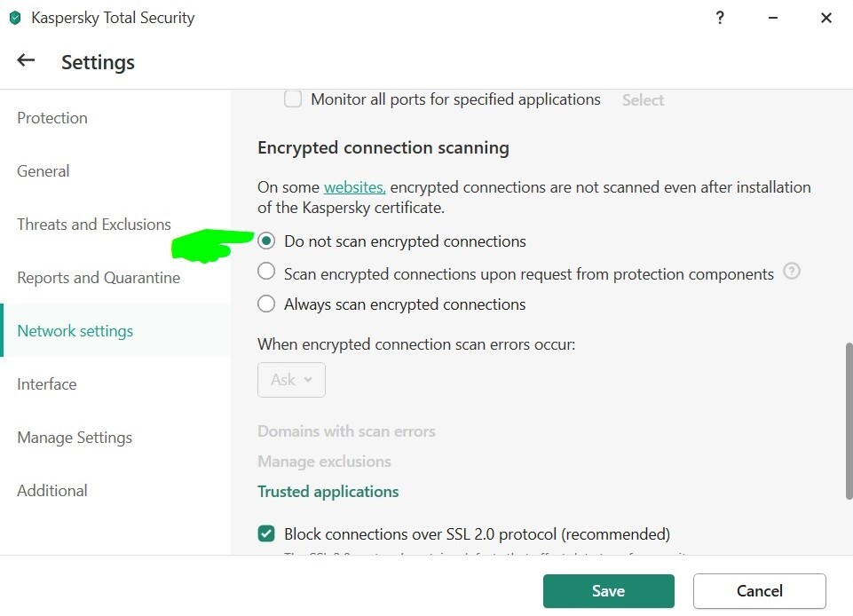Open the Trusted applications link
The height and width of the screenshot is (616, 853).
[x=328, y=492]
